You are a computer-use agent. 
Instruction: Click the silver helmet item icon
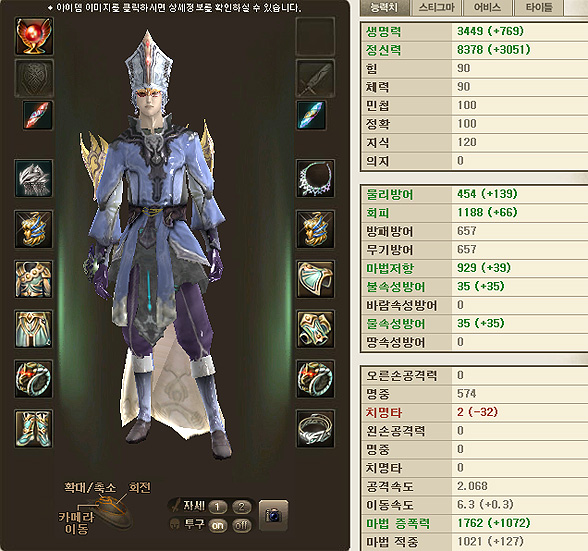(x=34, y=178)
